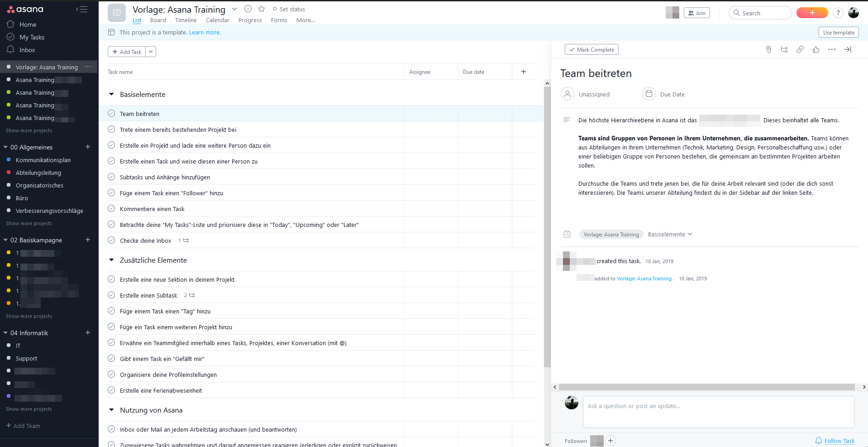Copy the task link with the link icon
This screenshot has height=447, width=868.
(x=800, y=49)
